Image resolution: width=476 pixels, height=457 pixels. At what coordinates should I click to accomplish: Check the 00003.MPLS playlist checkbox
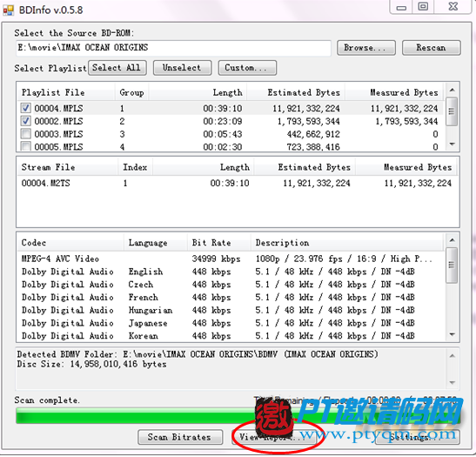[26, 134]
